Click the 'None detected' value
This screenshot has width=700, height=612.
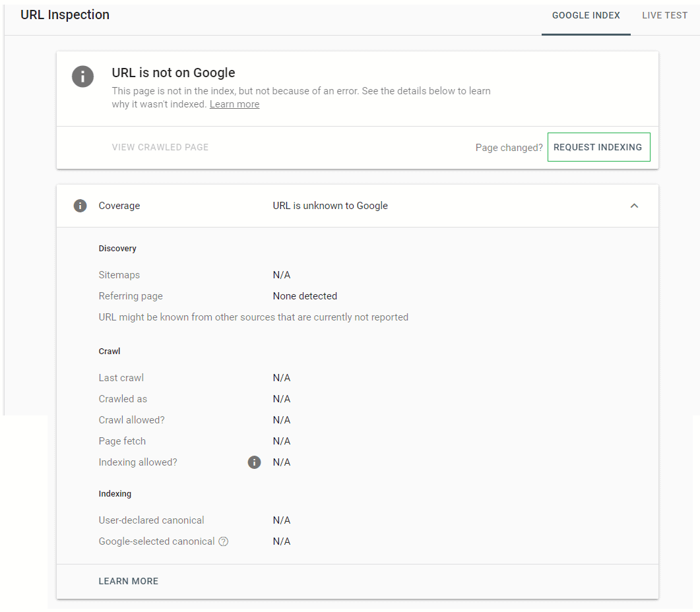(305, 296)
